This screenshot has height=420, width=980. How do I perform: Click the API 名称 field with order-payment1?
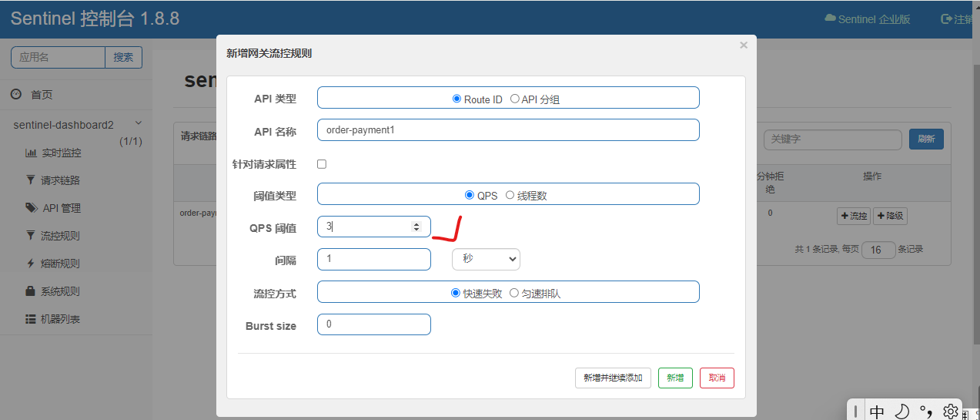pyautogui.click(x=508, y=129)
